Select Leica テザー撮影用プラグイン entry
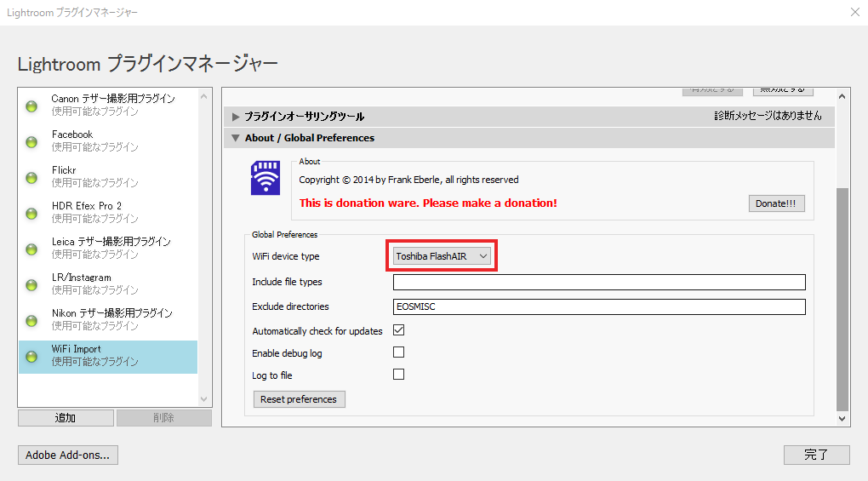This screenshot has height=481, width=868. coord(108,248)
